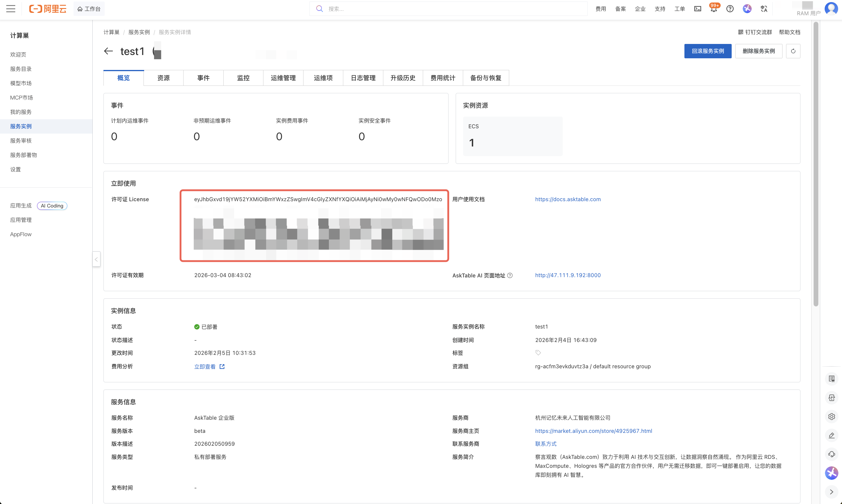Click the 回滚服务实例 button
This screenshot has width=842, height=504.
pyautogui.click(x=707, y=51)
